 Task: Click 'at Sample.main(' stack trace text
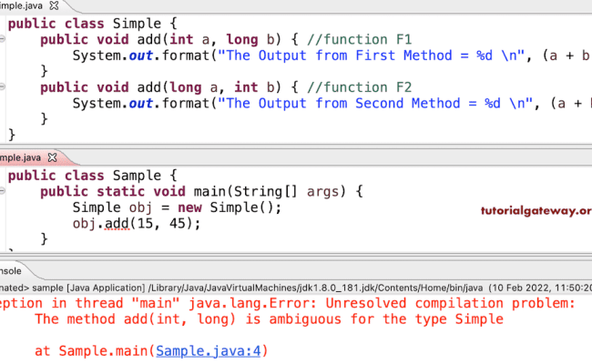(95, 351)
